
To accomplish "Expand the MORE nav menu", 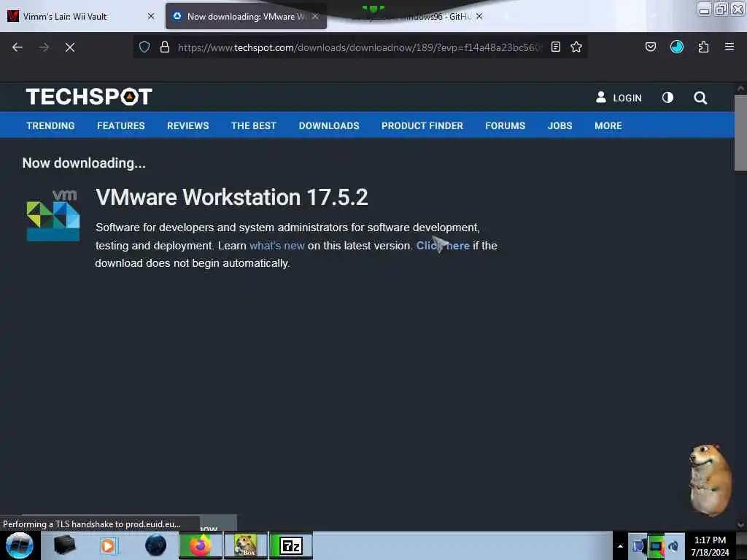I will [608, 125].
